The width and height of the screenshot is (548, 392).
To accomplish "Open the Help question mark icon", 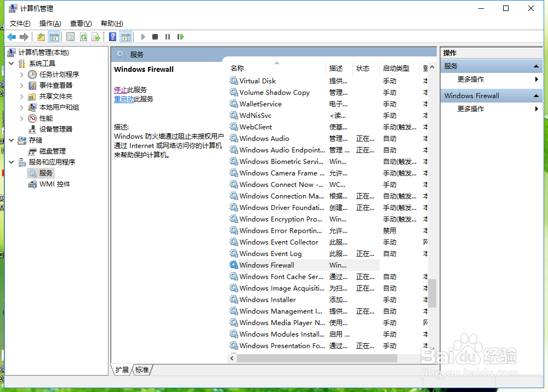I will pos(112,37).
